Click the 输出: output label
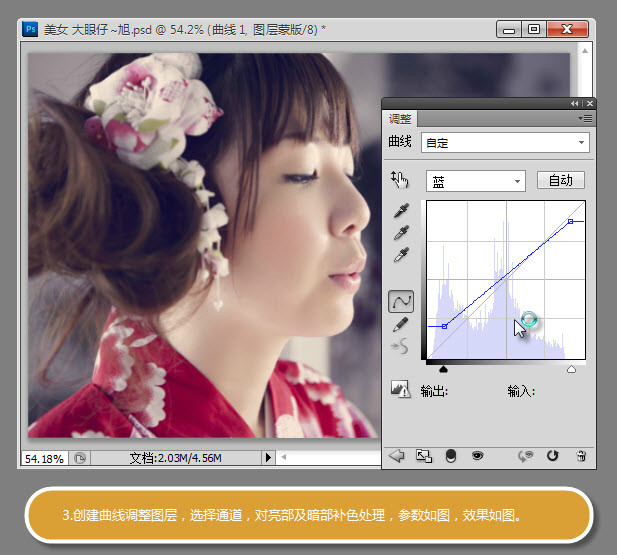This screenshot has height=555, width=617. (x=434, y=391)
